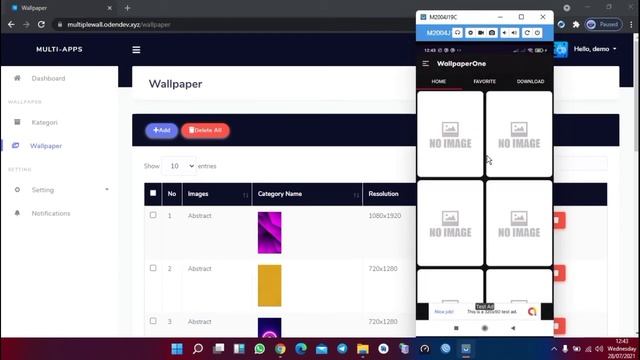Open Windows taskbar search

point(198,349)
